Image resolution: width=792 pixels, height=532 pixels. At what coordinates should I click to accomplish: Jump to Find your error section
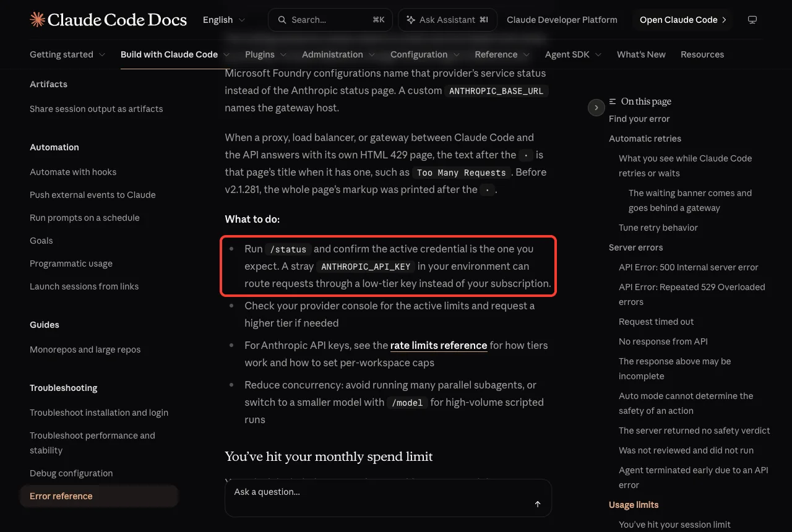639,119
